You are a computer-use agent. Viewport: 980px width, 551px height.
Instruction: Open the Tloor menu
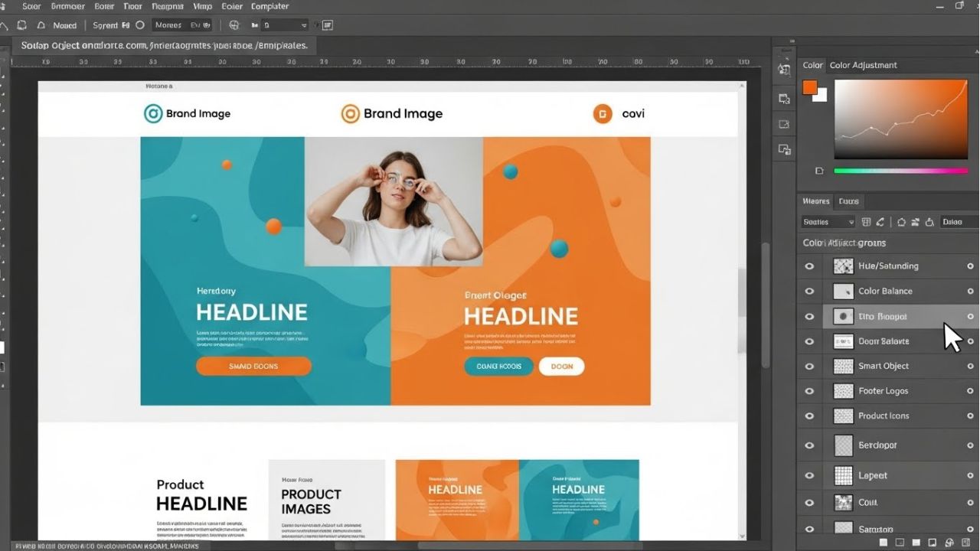[x=133, y=6]
